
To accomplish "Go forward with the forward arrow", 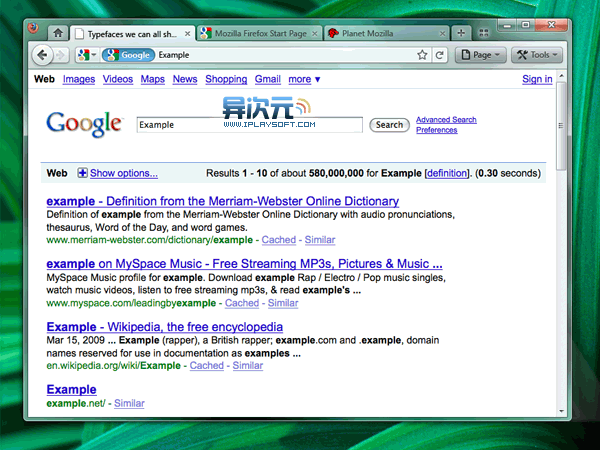I will click(x=60, y=55).
